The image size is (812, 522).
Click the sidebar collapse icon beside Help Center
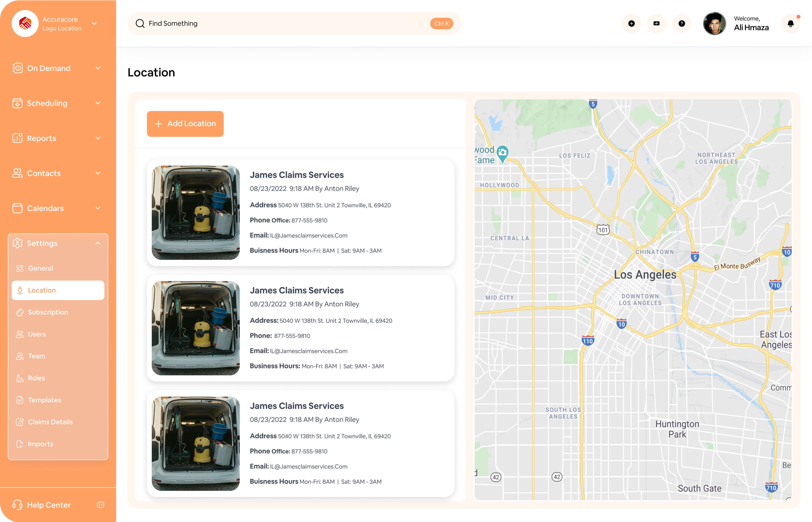(x=100, y=505)
